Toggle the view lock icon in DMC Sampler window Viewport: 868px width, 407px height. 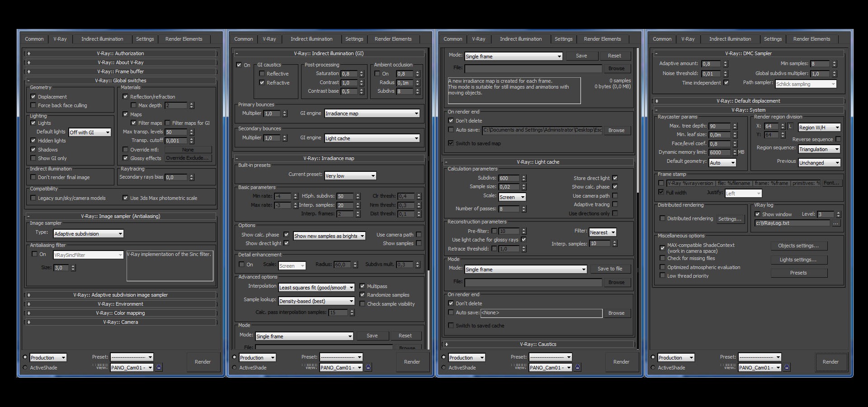pyautogui.click(x=787, y=367)
